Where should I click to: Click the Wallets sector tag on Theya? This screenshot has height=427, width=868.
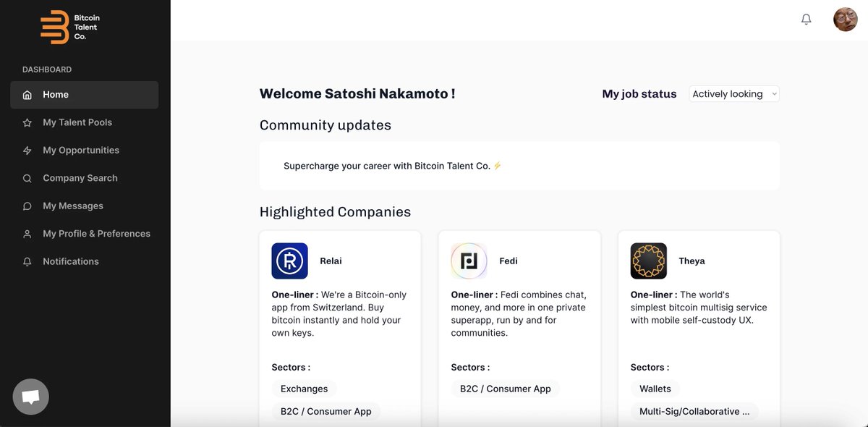coord(655,389)
